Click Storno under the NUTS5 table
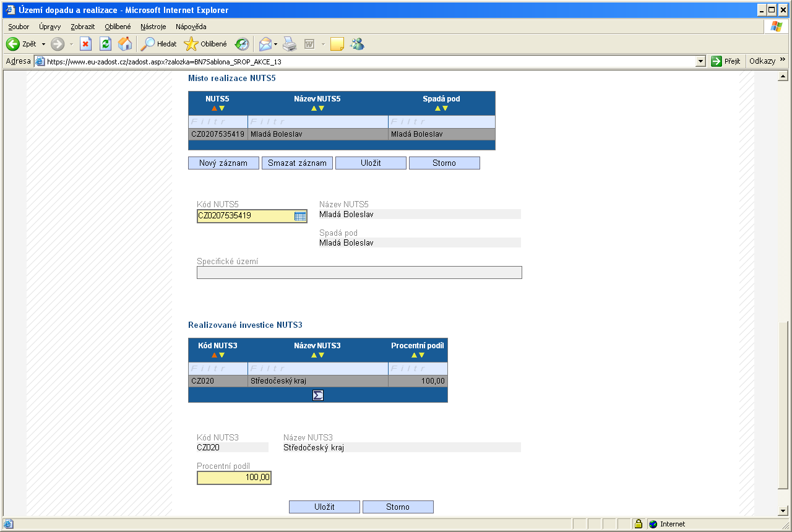Image resolution: width=792 pixels, height=532 pixels. coord(444,163)
